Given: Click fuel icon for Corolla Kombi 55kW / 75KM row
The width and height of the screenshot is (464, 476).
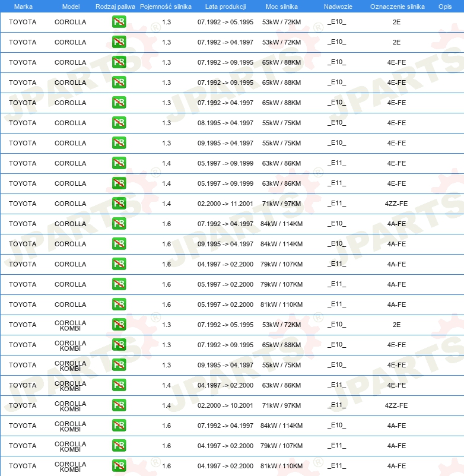Looking at the screenshot, I should [119, 365].
